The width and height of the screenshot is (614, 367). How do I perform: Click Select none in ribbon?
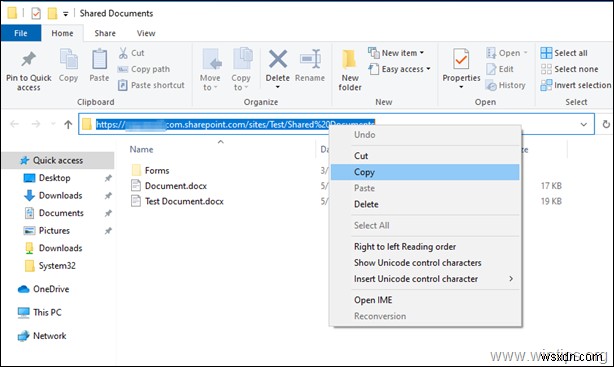[x=569, y=69]
